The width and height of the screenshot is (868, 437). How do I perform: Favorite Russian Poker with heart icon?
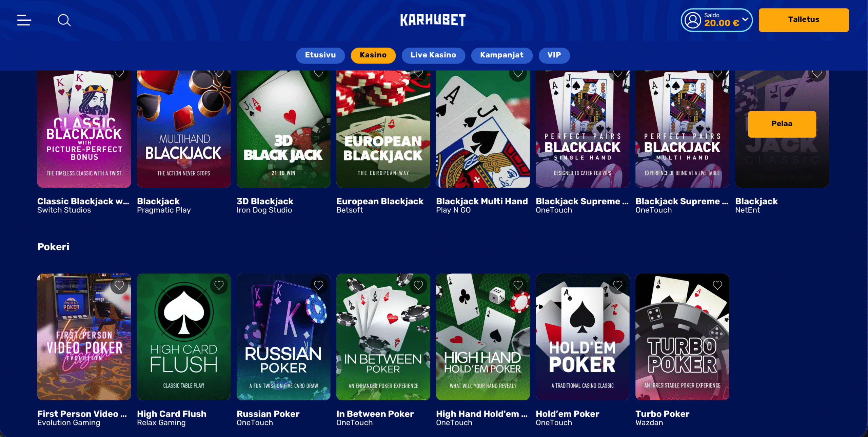point(319,285)
